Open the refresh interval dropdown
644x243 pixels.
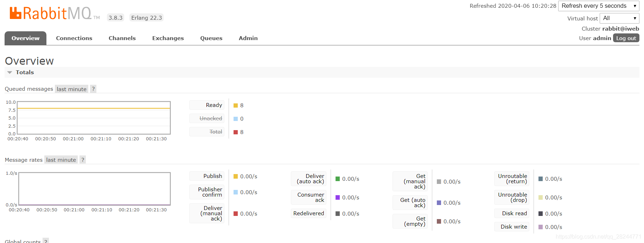[x=599, y=6]
